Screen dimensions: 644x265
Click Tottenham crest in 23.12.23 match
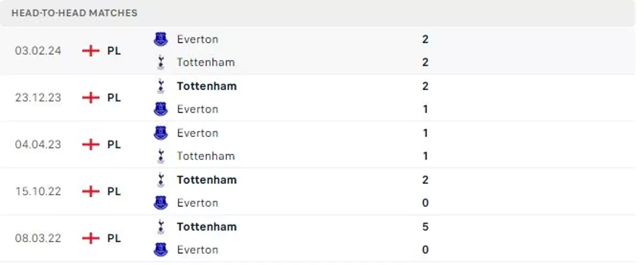160,86
